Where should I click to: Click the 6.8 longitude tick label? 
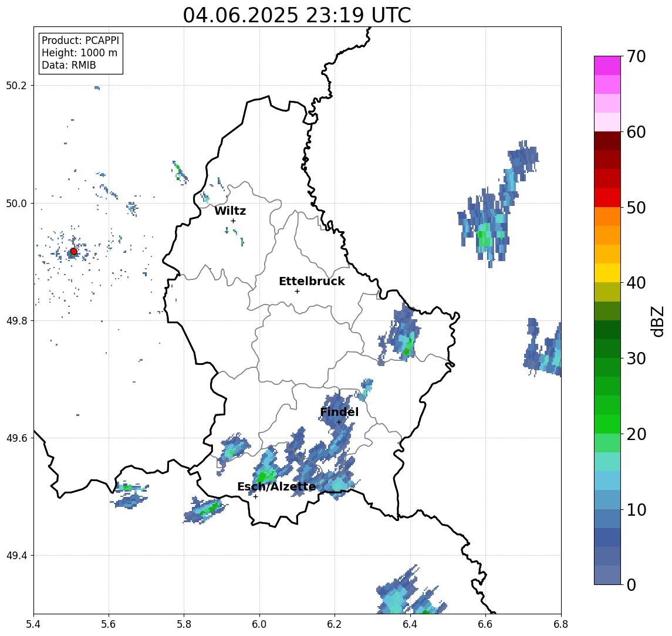560,624
